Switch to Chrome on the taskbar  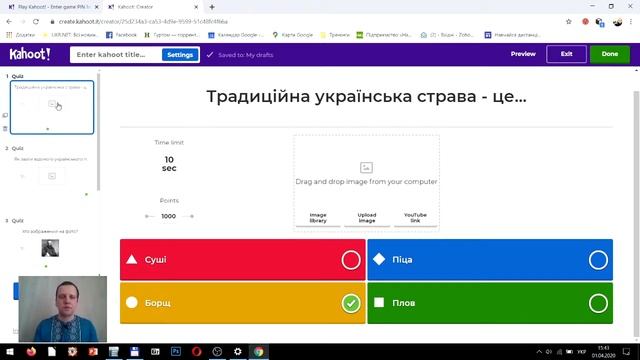click(258, 351)
